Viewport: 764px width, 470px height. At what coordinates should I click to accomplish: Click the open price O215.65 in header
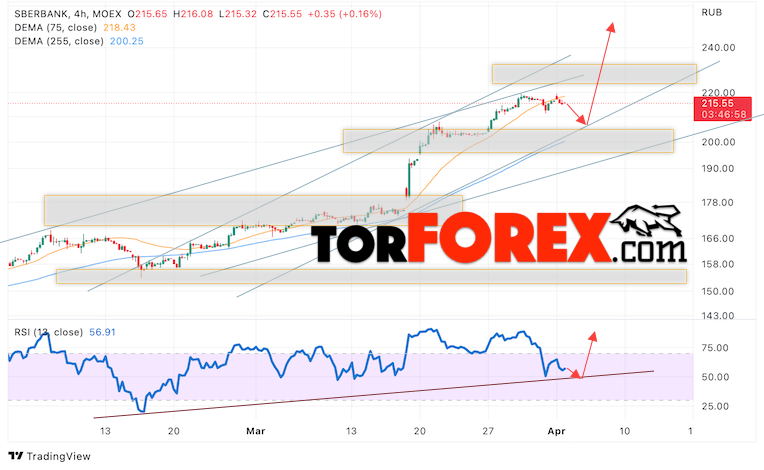tap(148, 14)
